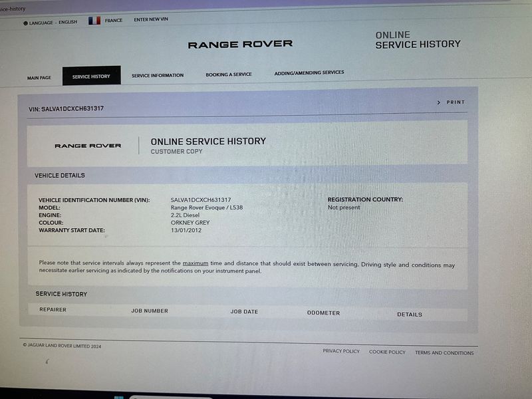The height and width of the screenshot is (399, 532).
Task: Click the Job Number column header
Action: [x=150, y=311]
